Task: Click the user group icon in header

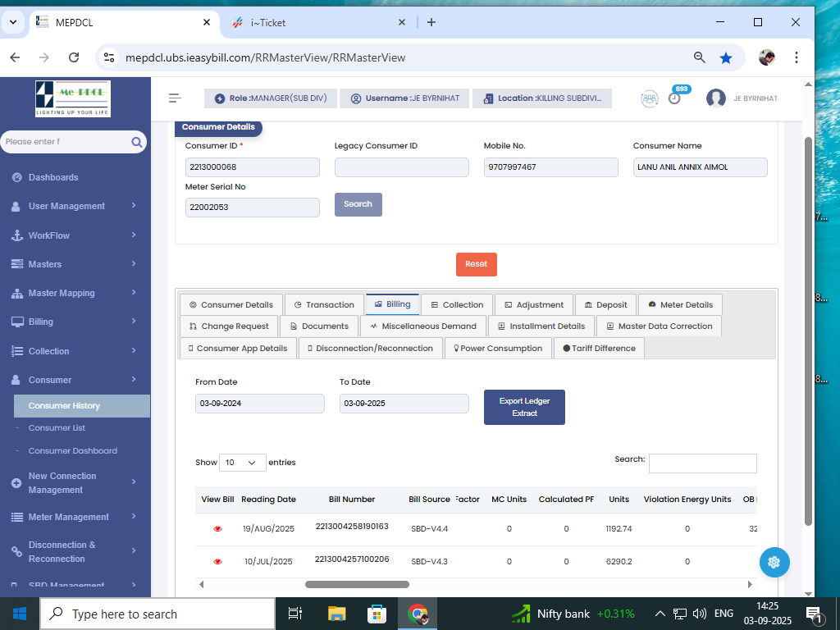Action: click(650, 98)
